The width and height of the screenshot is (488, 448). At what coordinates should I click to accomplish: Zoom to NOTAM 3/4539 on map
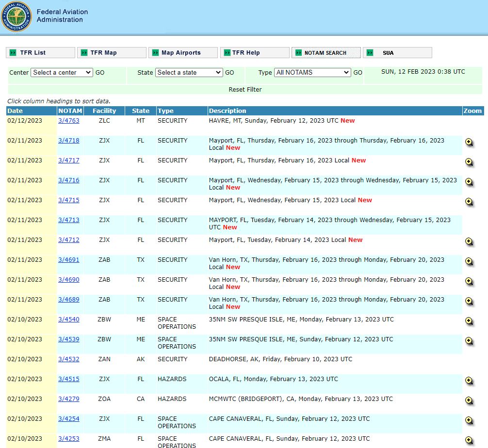469,342
